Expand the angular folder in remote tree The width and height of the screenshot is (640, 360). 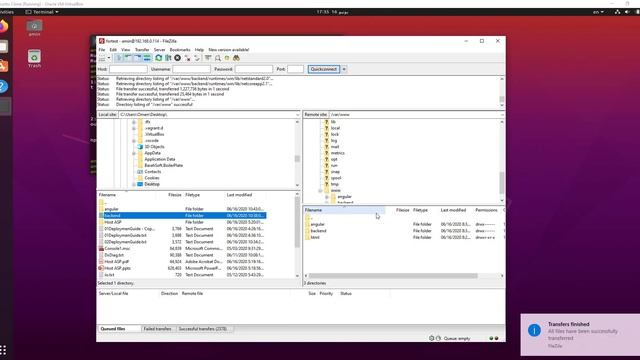tap(327, 197)
